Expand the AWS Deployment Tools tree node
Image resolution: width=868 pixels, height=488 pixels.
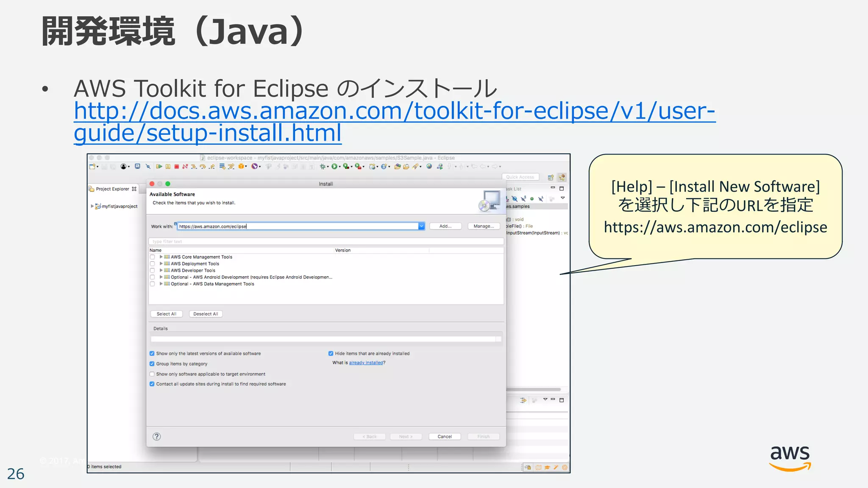[x=161, y=263]
